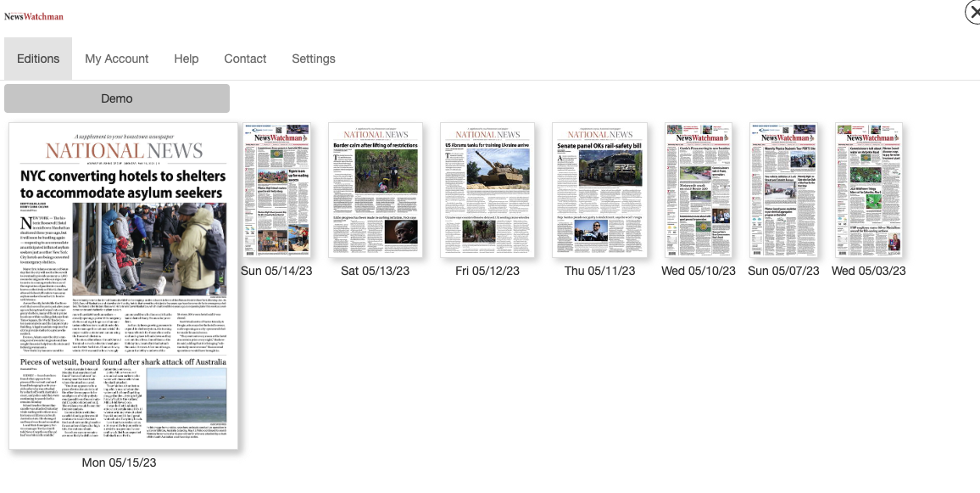Viewport: 980px width, 493px height.
Task: Open the Help tab
Action: pos(187,59)
